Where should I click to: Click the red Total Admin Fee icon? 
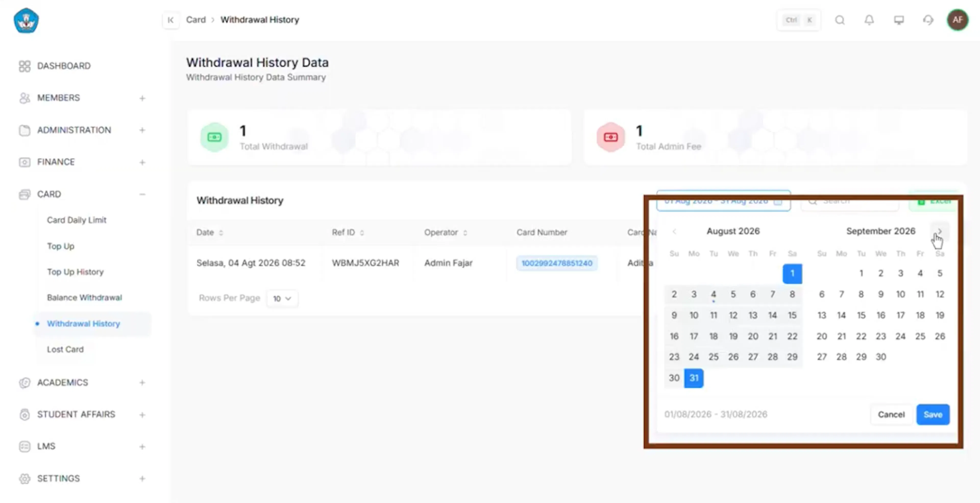611,137
